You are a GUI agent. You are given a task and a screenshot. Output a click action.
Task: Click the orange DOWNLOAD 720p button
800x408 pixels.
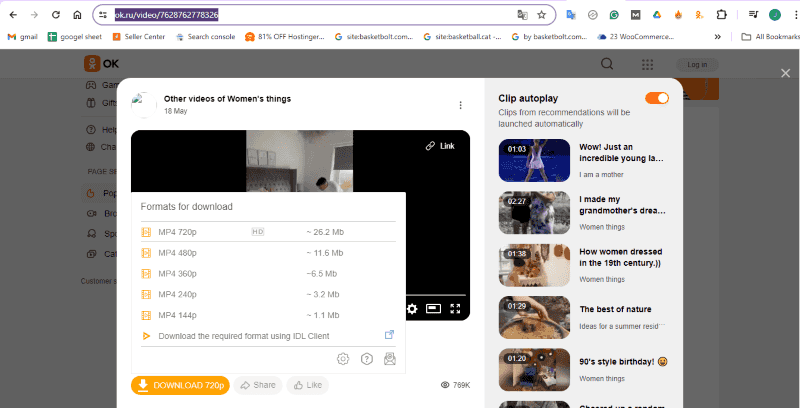pyautogui.click(x=180, y=385)
